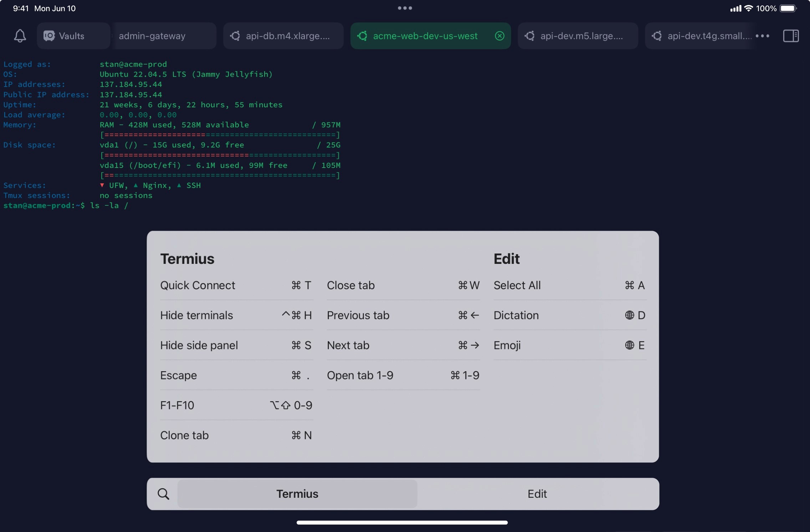The width and height of the screenshot is (810, 532).
Task: Click the search magnifier icon
Action: 163,494
